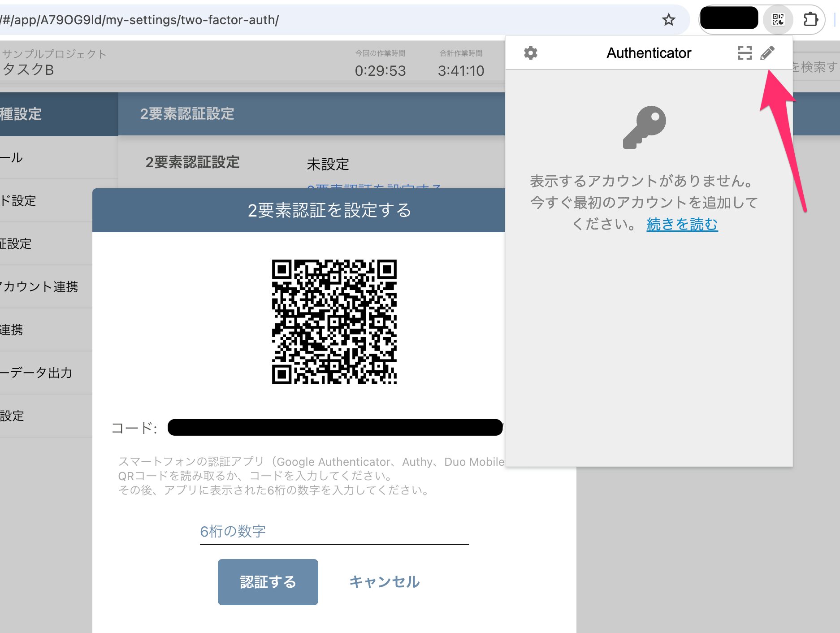840x633 pixels.
Task: Open the Authenticator extension from browser toolbar
Action: click(x=778, y=19)
